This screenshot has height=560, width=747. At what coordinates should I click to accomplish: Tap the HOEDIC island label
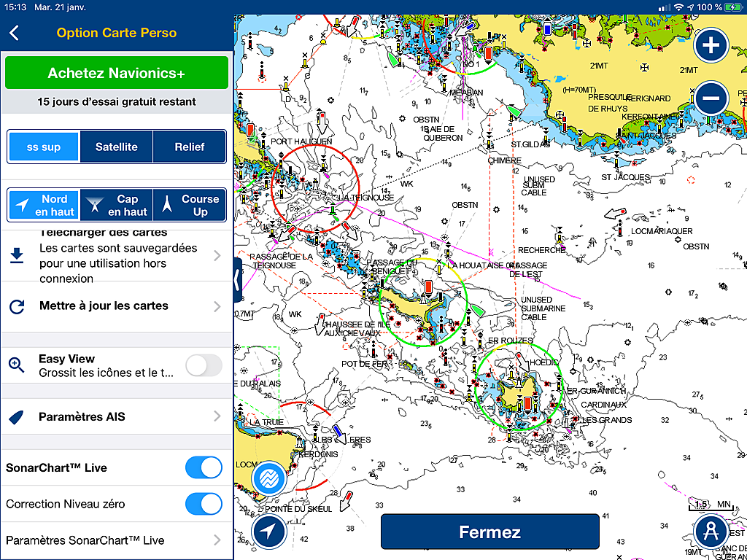click(543, 362)
